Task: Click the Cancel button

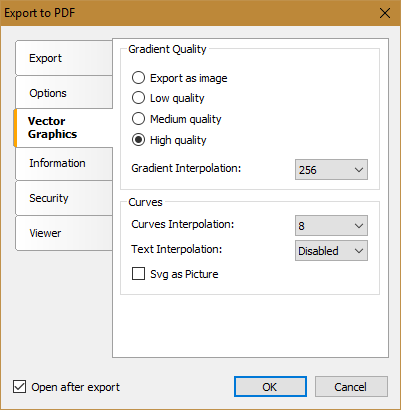Action: coord(351,387)
